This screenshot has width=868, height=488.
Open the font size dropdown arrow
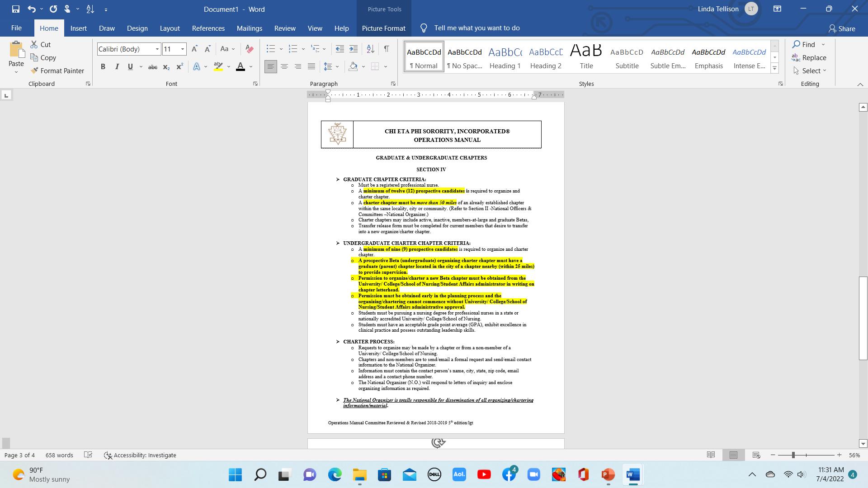point(183,49)
